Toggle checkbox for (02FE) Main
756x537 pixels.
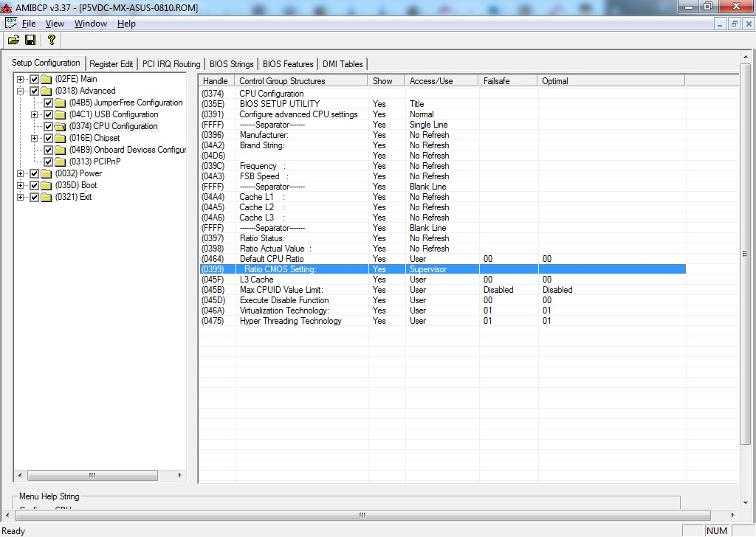[34, 79]
